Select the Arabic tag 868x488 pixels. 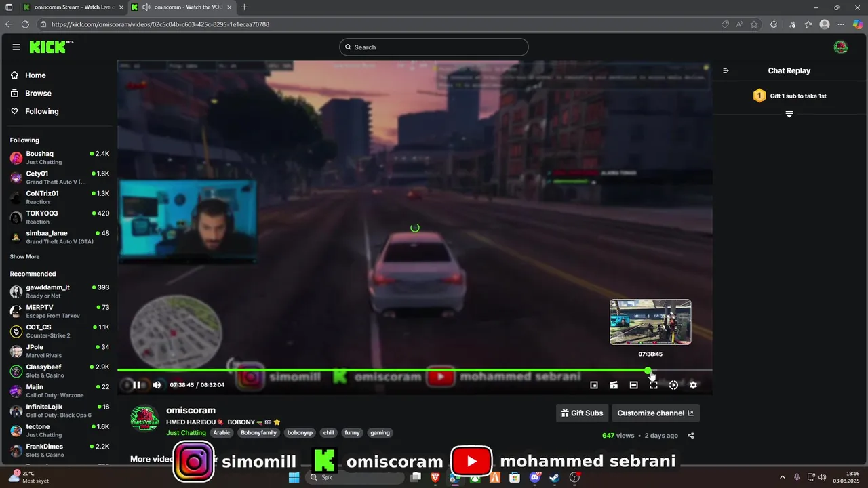222,433
